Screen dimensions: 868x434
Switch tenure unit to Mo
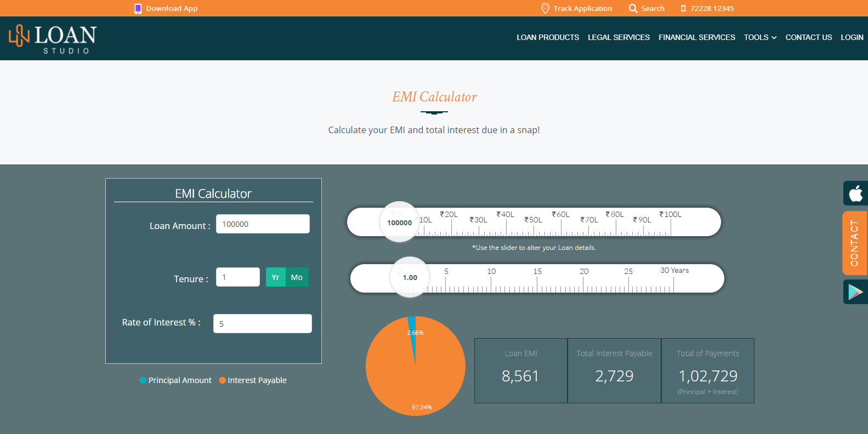297,277
